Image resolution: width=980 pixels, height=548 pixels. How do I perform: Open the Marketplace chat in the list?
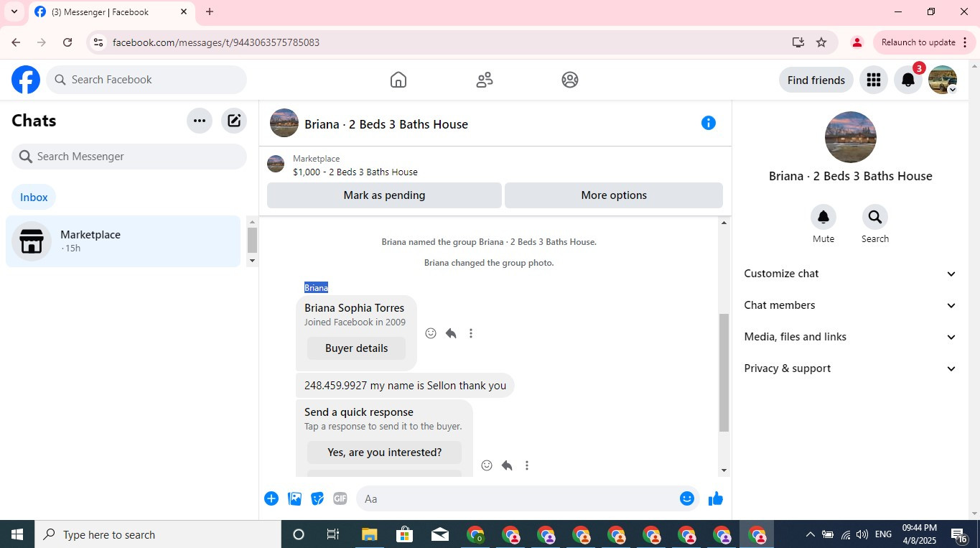coord(123,241)
